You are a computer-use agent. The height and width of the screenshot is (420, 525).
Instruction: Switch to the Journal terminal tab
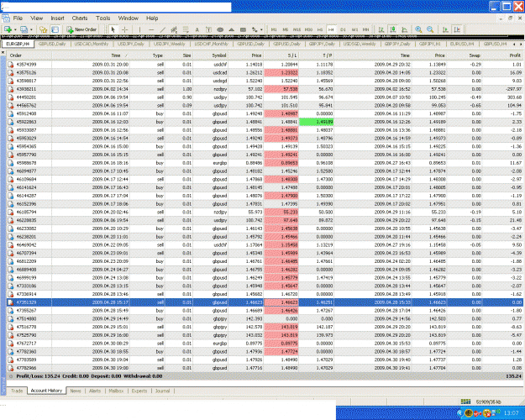click(162, 391)
